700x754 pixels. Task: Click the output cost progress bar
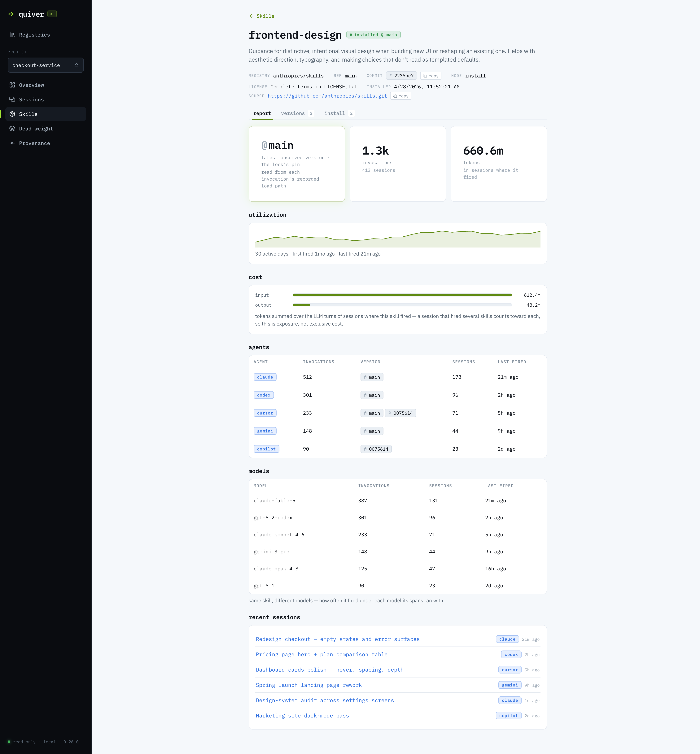pyautogui.click(x=402, y=305)
